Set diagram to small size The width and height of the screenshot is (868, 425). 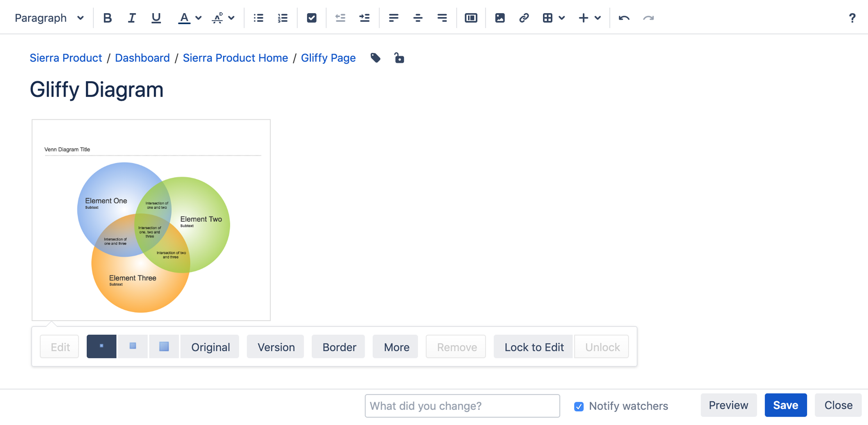[101, 347]
